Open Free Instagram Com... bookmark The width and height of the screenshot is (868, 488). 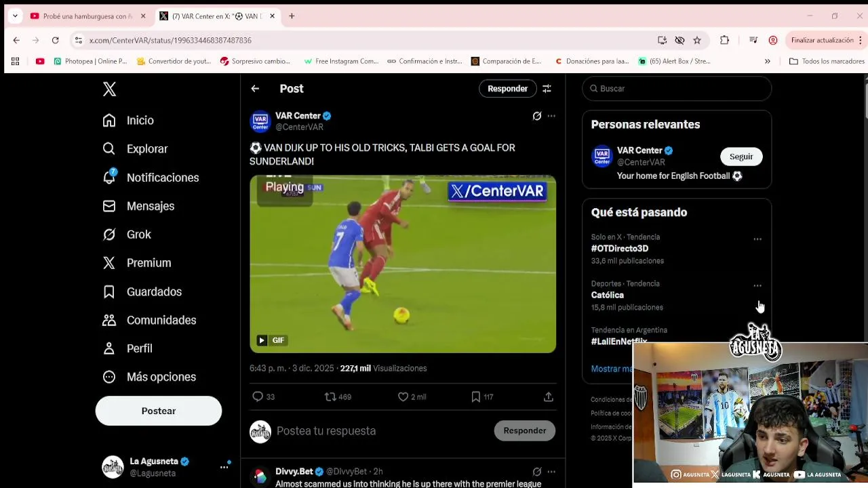pos(341,61)
